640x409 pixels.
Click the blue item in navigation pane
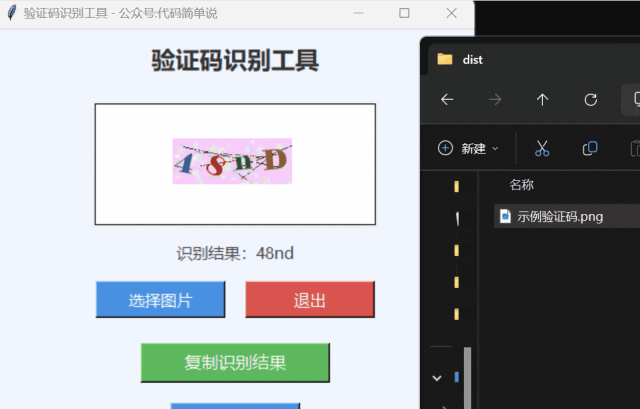coord(456,378)
